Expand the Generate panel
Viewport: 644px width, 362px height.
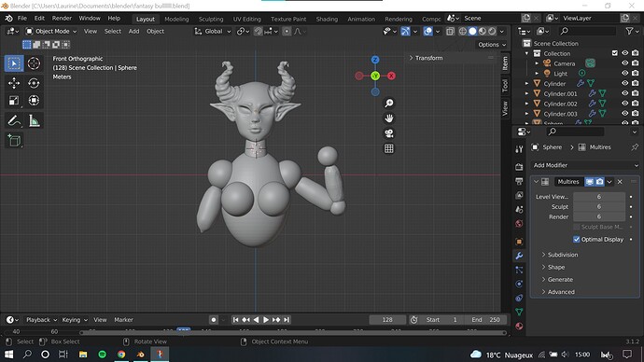[557, 280]
